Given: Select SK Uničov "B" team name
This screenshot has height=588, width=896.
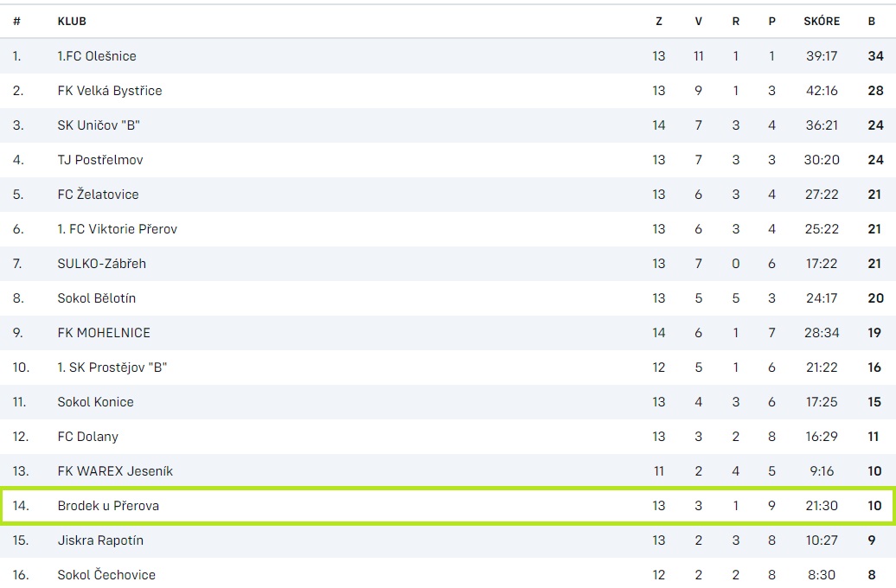Looking at the screenshot, I should [99, 125].
